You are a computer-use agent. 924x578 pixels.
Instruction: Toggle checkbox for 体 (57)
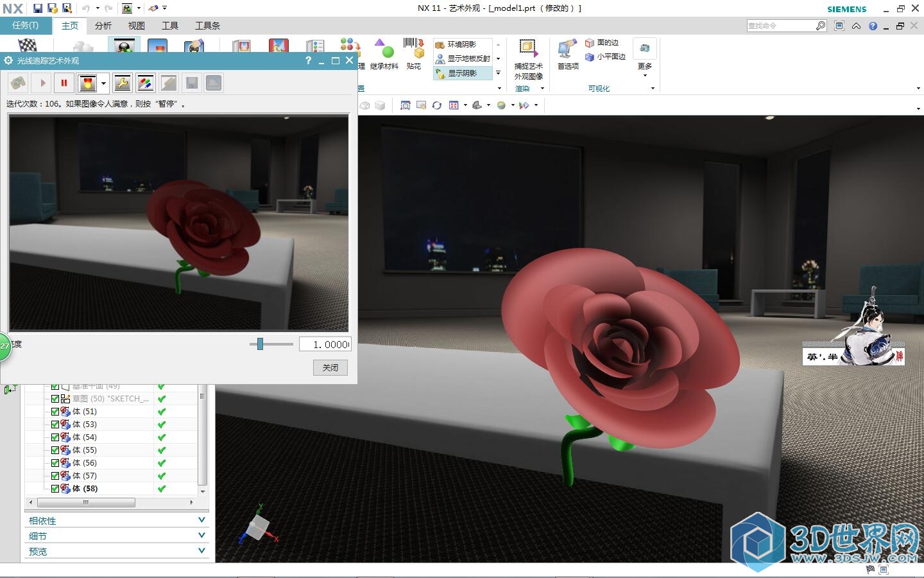click(55, 476)
